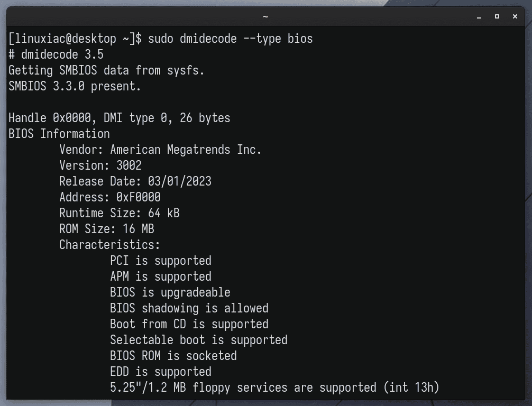This screenshot has height=406, width=532.
Task: Click the 'BIOS is upgradeable' line
Action: [x=170, y=292]
